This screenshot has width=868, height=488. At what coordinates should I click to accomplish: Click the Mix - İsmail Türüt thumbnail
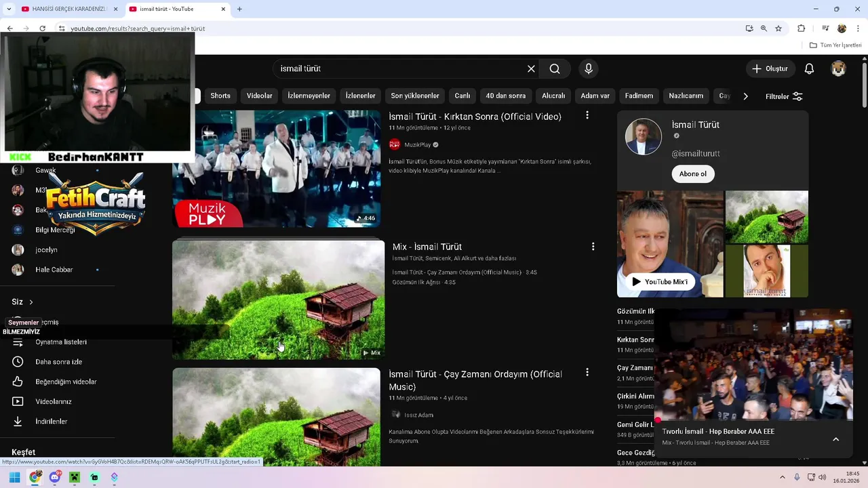click(278, 300)
